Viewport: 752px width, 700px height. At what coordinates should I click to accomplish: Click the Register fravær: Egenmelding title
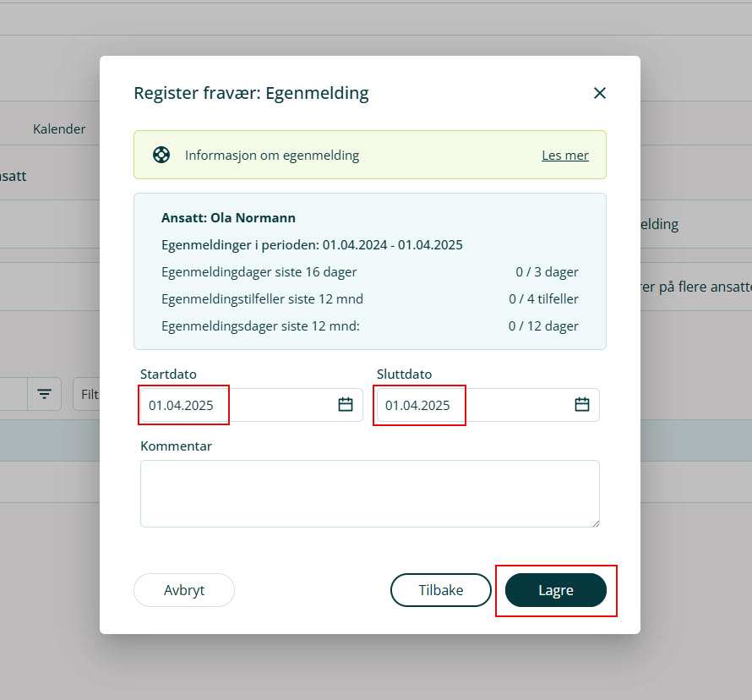click(x=251, y=93)
